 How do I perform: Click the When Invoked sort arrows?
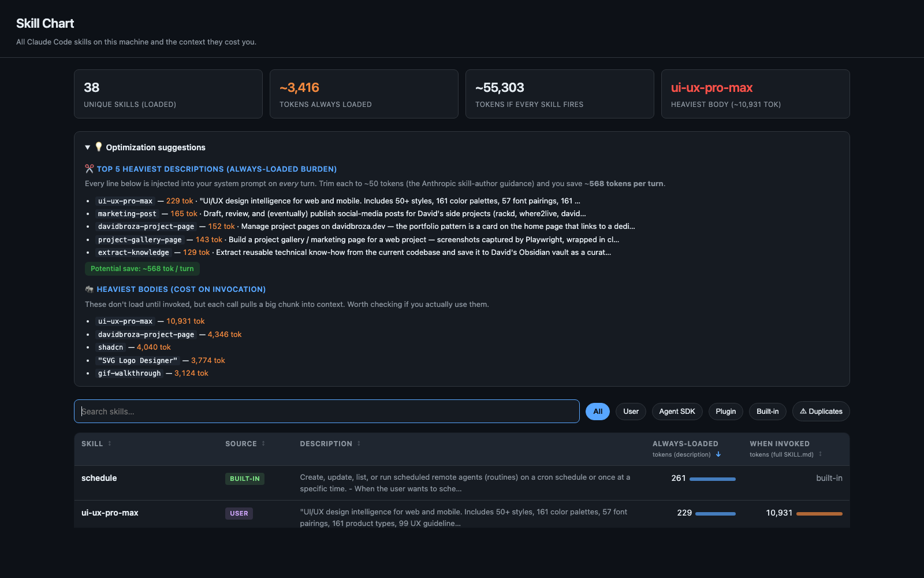coord(820,454)
